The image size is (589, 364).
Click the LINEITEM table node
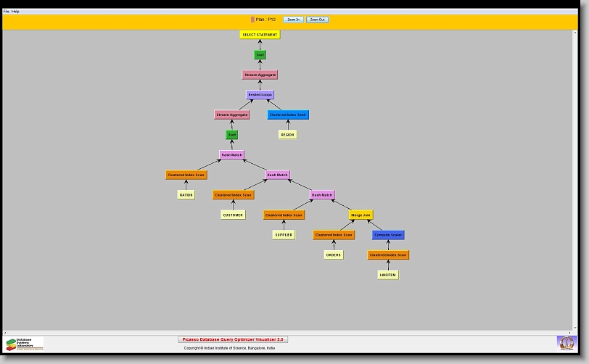coord(388,276)
